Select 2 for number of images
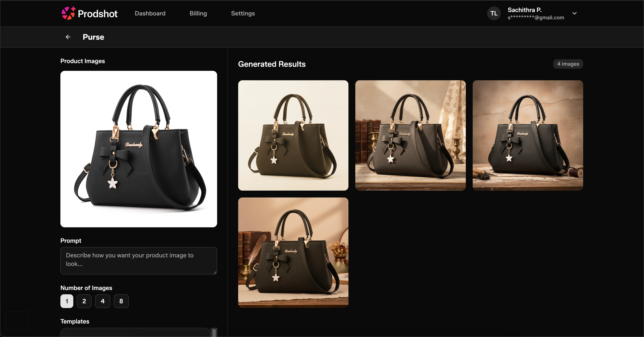The height and width of the screenshot is (337, 644). coord(84,301)
